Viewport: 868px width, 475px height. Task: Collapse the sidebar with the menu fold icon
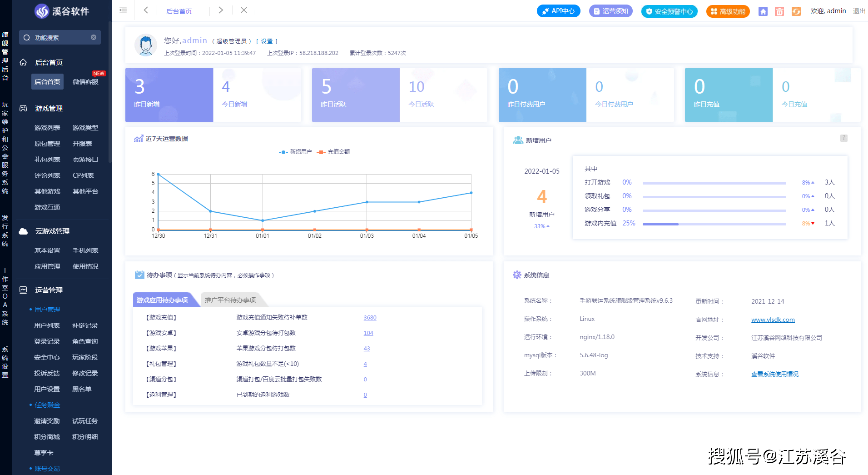[x=123, y=10]
